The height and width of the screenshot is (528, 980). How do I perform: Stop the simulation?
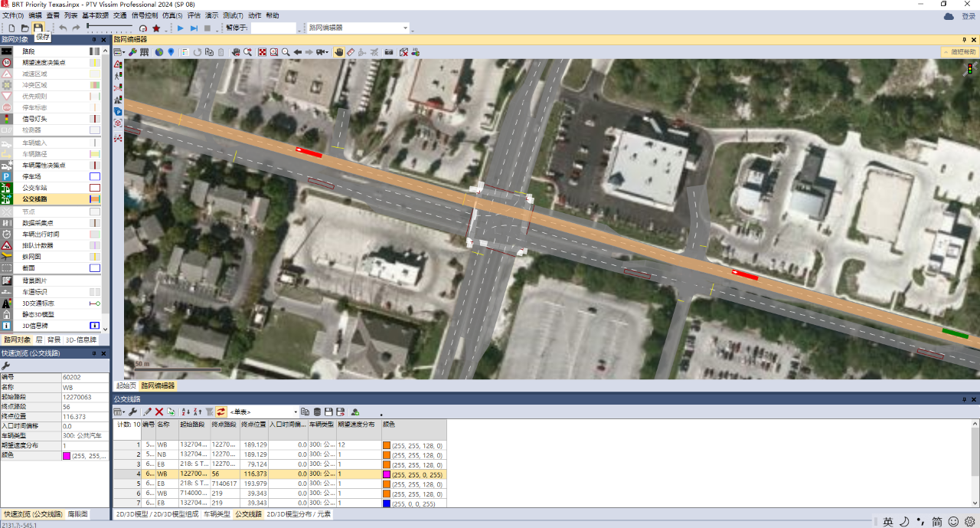point(207,28)
